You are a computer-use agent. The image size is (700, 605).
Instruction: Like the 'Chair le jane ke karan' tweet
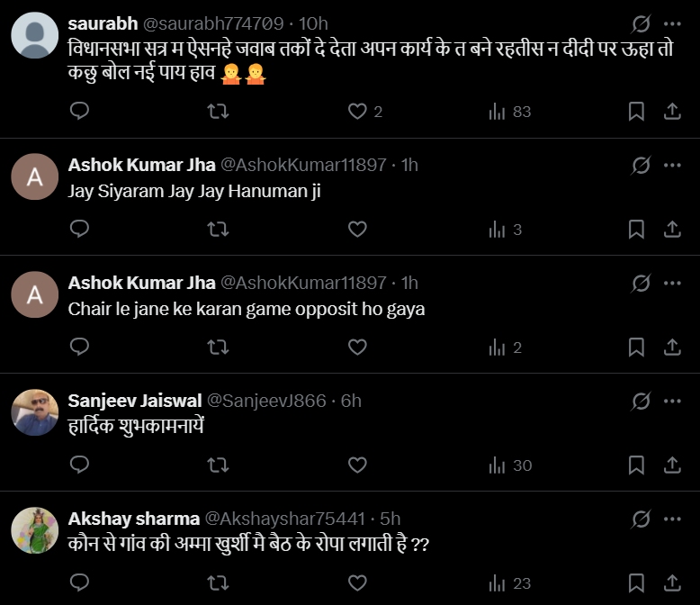point(358,348)
